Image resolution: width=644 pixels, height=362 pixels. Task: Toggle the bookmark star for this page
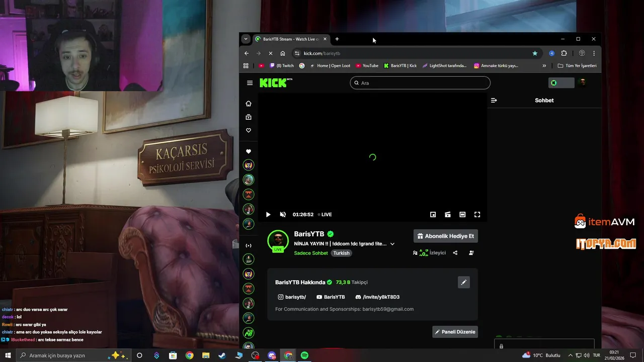point(535,53)
